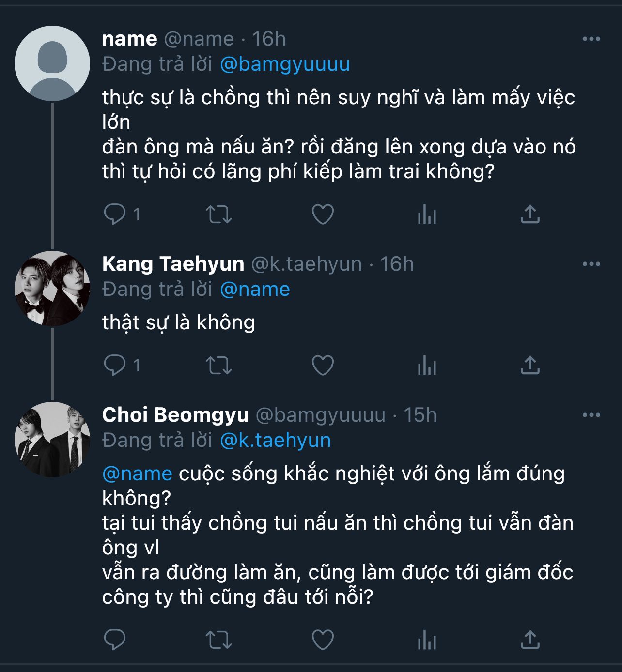The image size is (622, 672).
Task: Reply to Choi Beomgyu's tweet
Action: tap(115, 640)
